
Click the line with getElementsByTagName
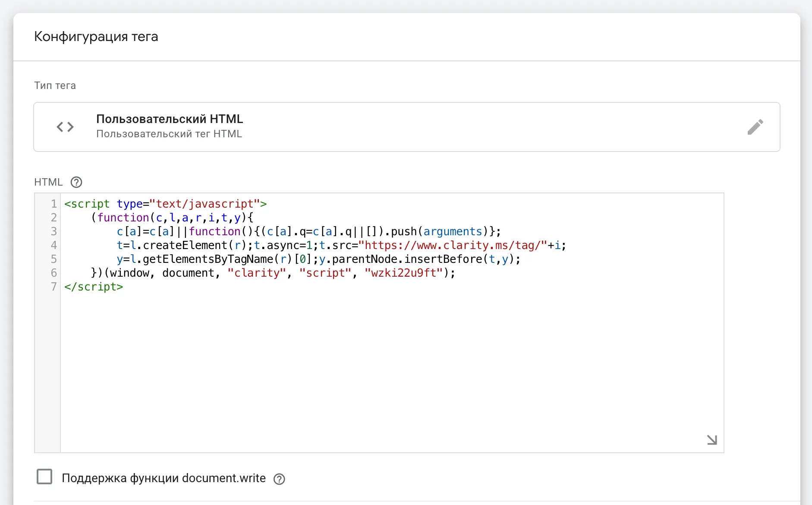tap(318, 259)
